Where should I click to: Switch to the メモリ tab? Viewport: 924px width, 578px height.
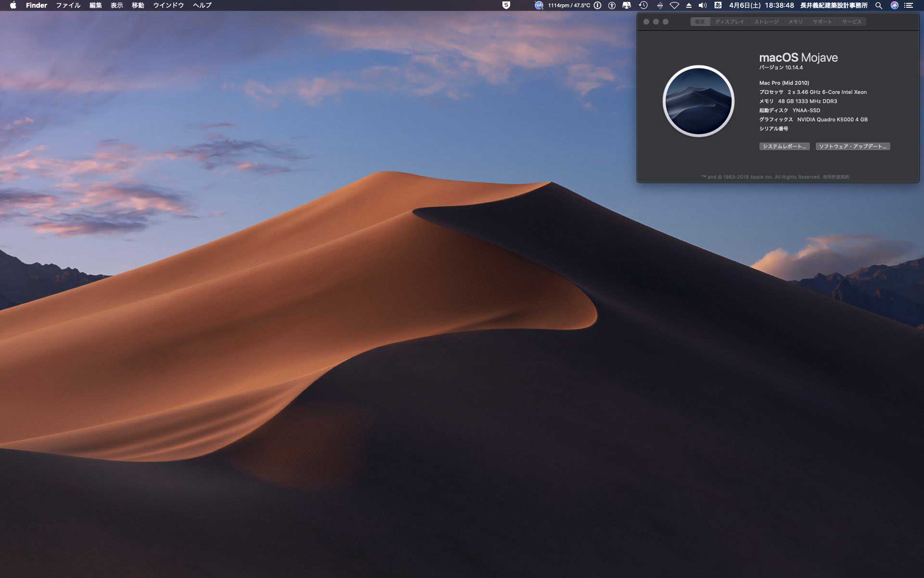tap(796, 22)
